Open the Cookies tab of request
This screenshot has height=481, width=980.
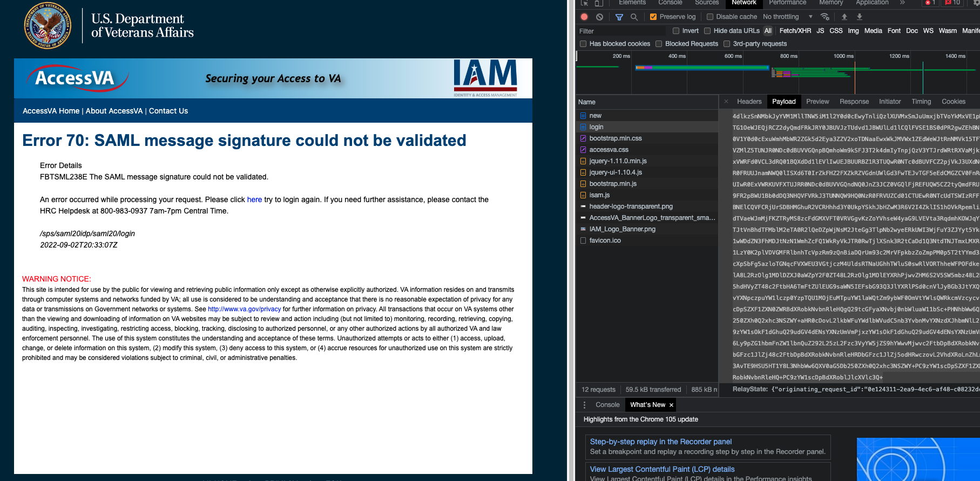click(x=954, y=102)
